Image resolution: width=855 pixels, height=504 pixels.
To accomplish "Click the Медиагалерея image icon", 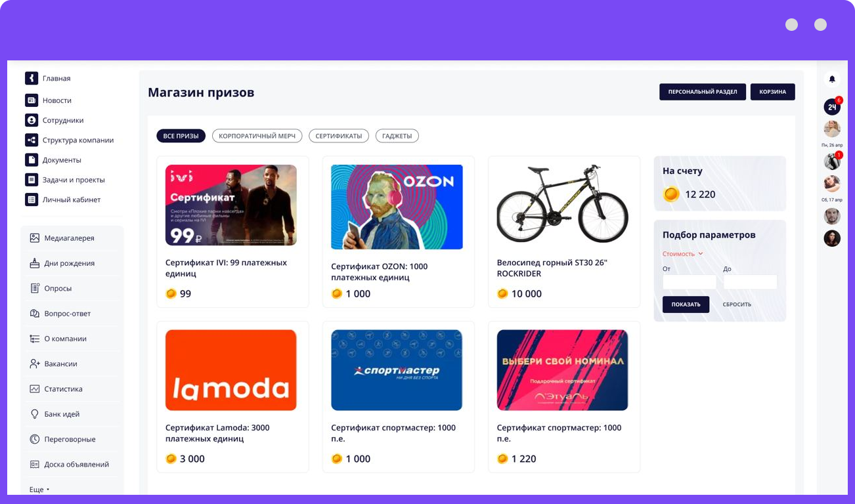I will (x=35, y=238).
